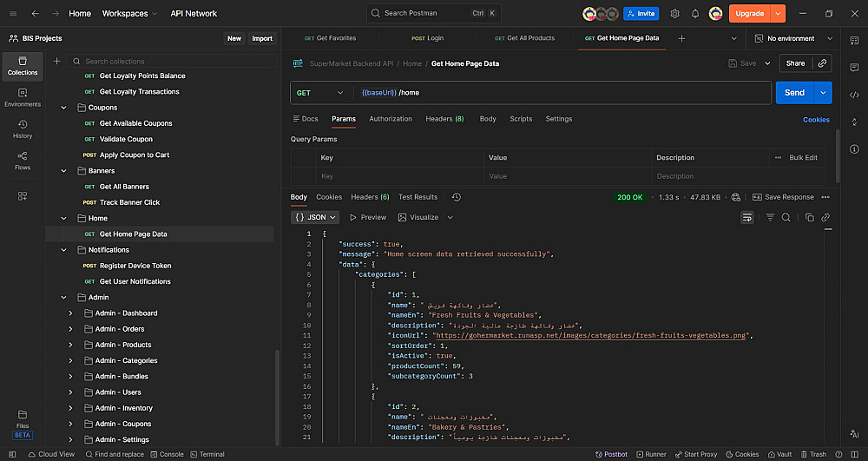Click the Send button
Viewport: 868px width, 461px height.
(x=793, y=93)
